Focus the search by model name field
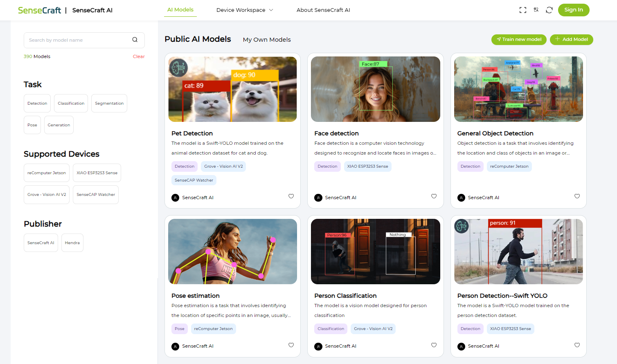Viewport: 617px width, 364px height. coord(78,40)
